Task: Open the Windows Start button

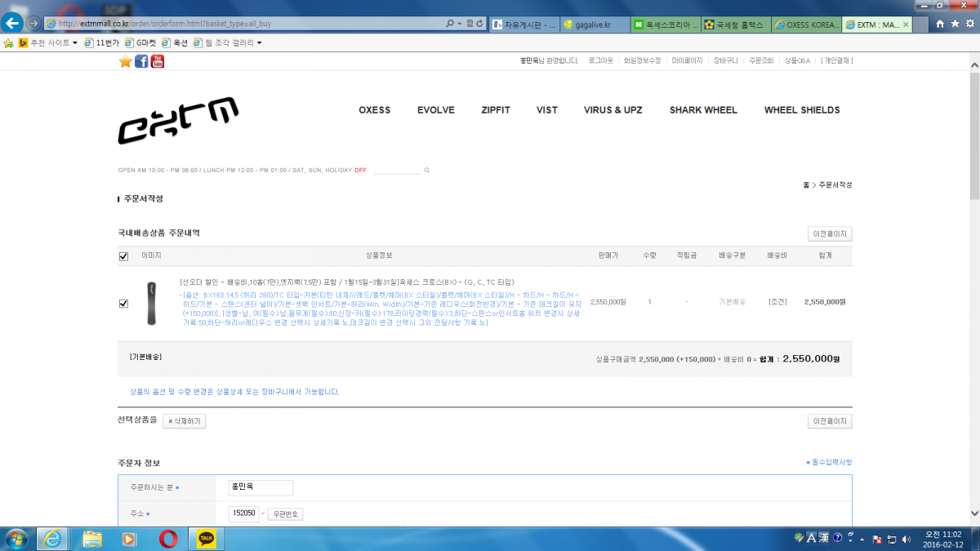Action: 16,538
